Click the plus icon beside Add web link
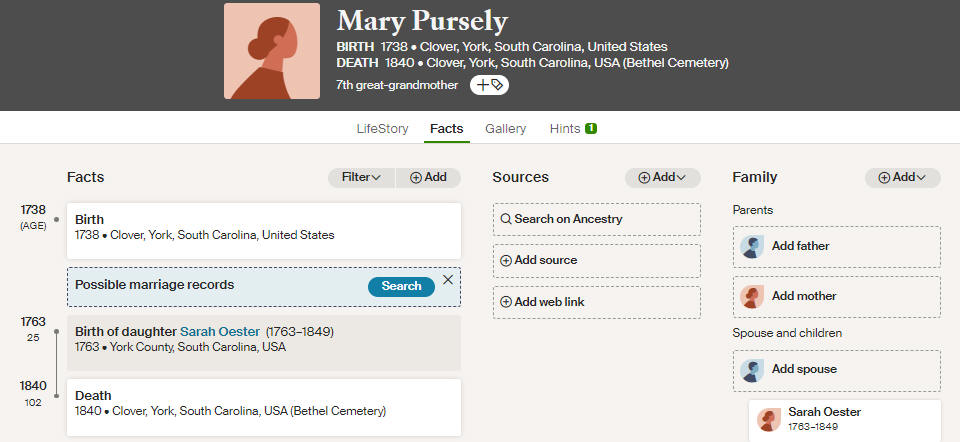This screenshot has height=442, width=960. click(x=506, y=302)
